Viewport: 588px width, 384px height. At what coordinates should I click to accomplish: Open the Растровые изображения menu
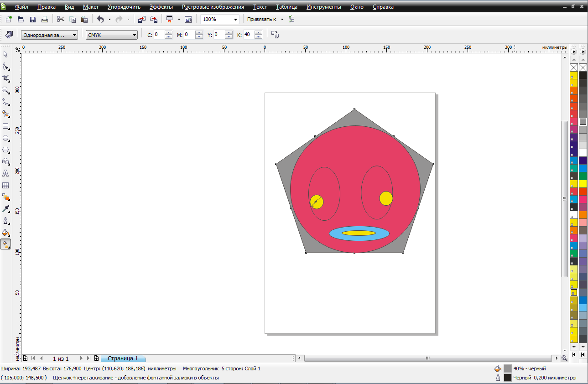213,7
